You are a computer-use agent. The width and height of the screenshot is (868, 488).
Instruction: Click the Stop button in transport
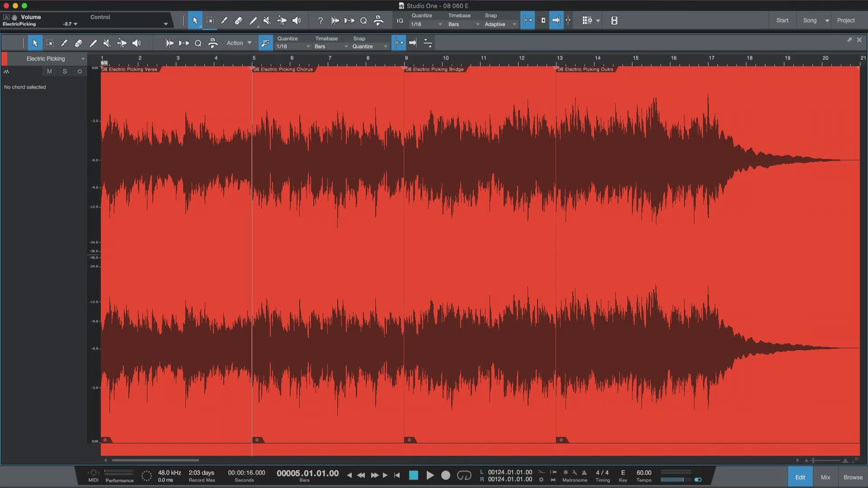(x=414, y=475)
